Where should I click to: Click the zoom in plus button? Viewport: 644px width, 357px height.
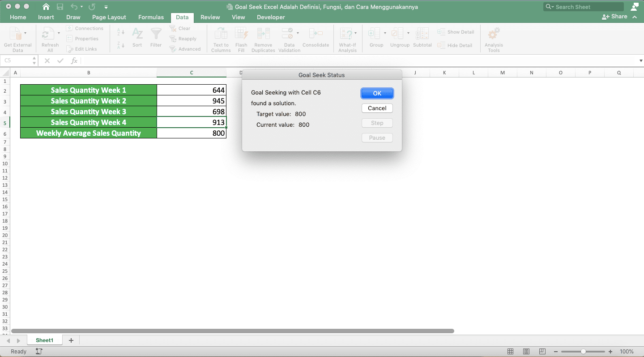610,352
